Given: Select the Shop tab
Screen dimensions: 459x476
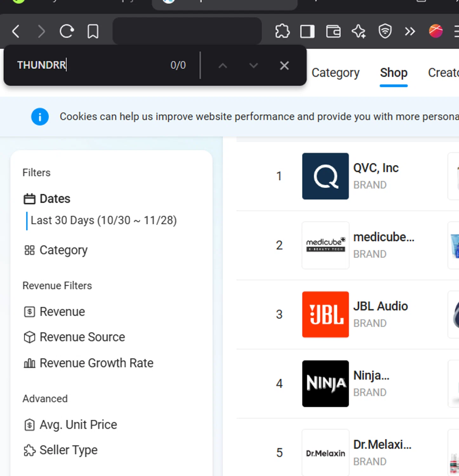Looking at the screenshot, I should 394,73.
